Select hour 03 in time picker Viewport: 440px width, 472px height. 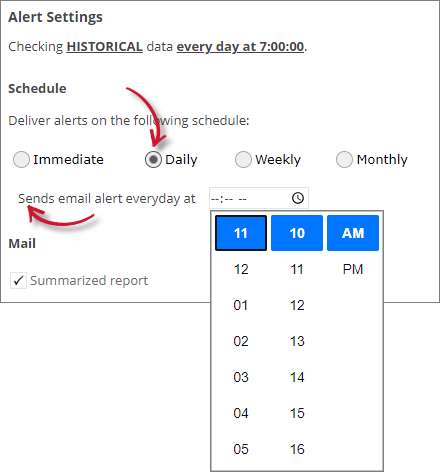pyautogui.click(x=241, y=377)
